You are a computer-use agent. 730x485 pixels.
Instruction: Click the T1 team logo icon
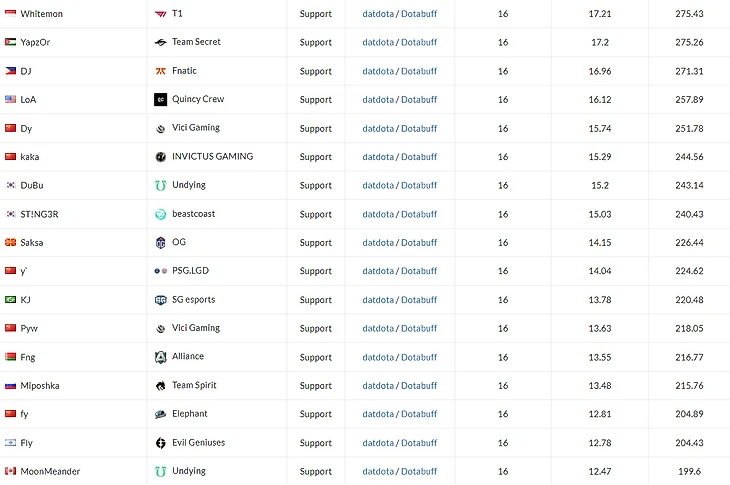161,14
